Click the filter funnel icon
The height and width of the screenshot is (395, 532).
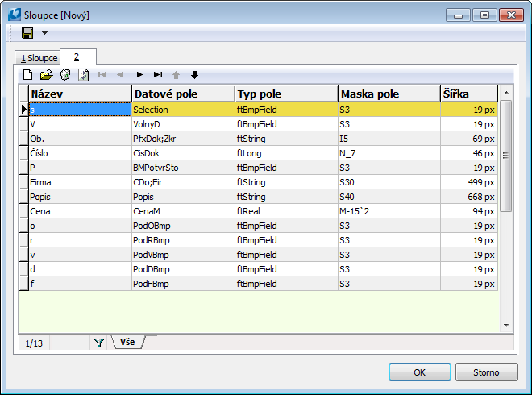pos(98,343)
